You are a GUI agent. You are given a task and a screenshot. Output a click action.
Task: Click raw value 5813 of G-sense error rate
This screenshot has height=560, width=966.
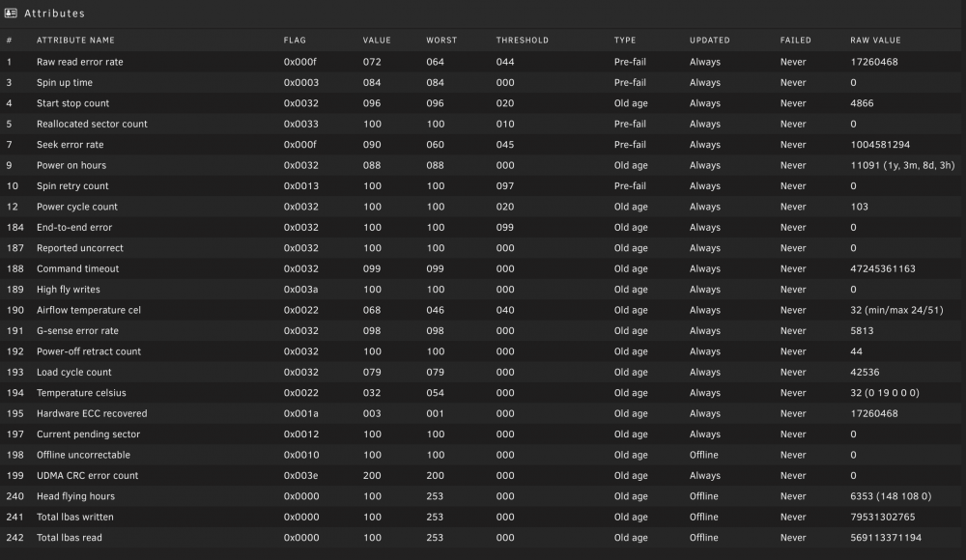pyautogui.click(x=862, y=331)
